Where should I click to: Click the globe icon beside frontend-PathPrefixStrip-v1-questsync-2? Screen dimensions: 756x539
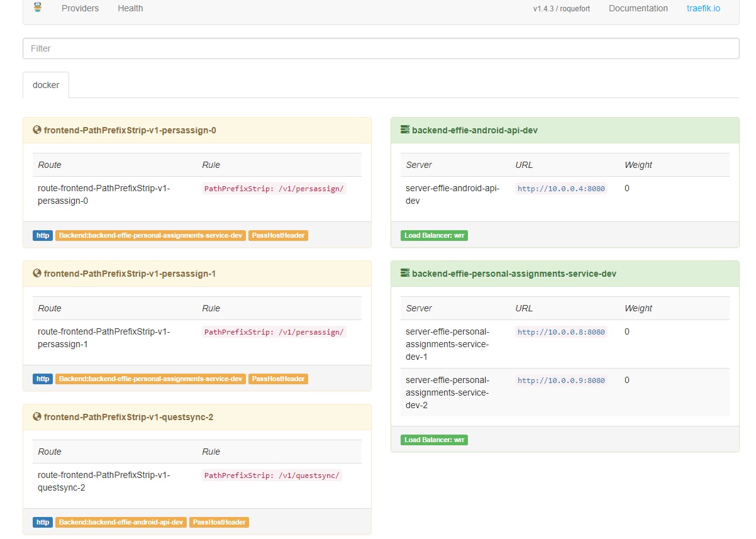click(36, 416)
